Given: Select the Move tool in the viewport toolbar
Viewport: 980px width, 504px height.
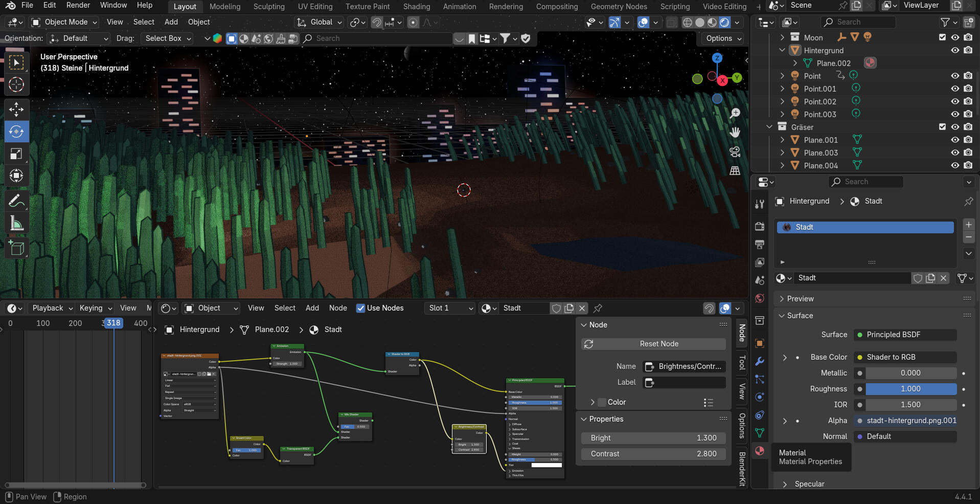Looking at the screenshot, I should [x=16, y=109].
